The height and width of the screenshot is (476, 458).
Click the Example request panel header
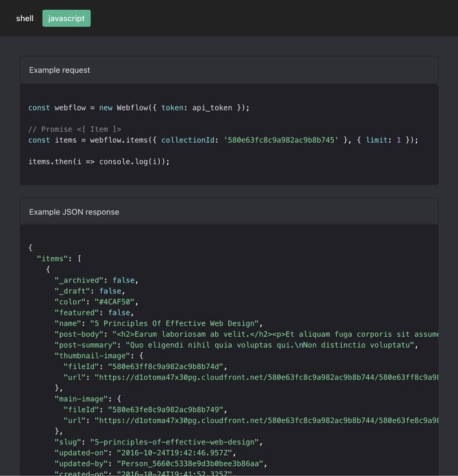click(60, 70)
